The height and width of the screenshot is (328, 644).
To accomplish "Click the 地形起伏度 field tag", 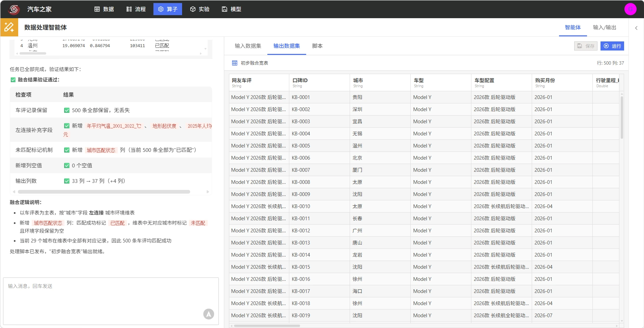I will point(164,126).
